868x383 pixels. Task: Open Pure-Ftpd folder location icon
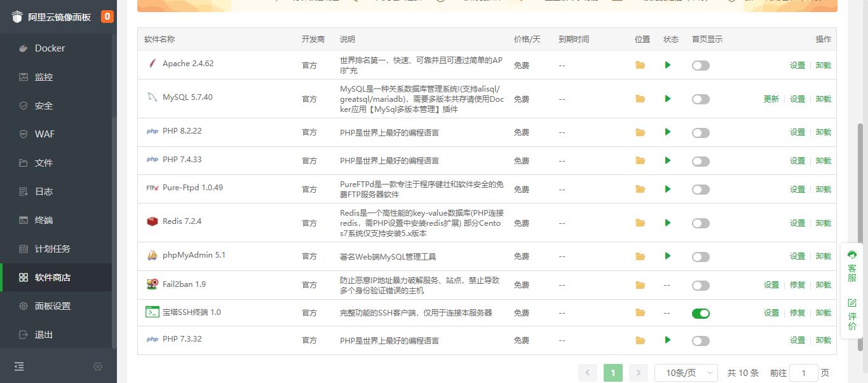point(640,189)
